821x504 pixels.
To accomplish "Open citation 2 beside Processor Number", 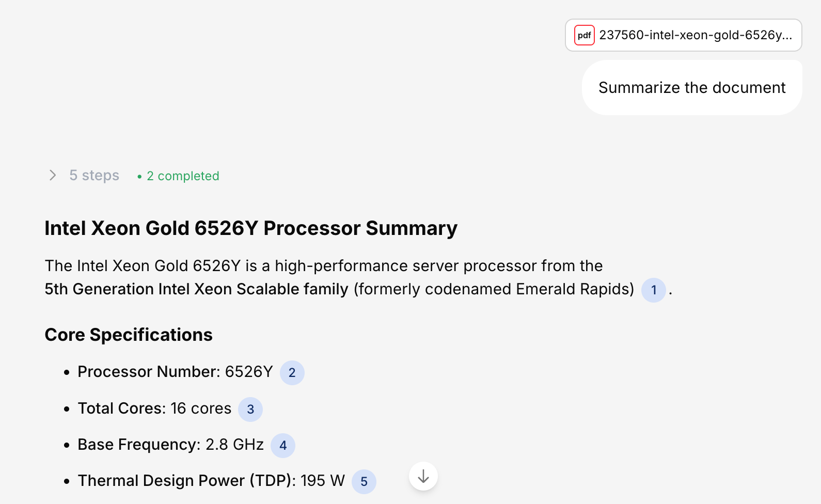I will [x=292, y=373].
